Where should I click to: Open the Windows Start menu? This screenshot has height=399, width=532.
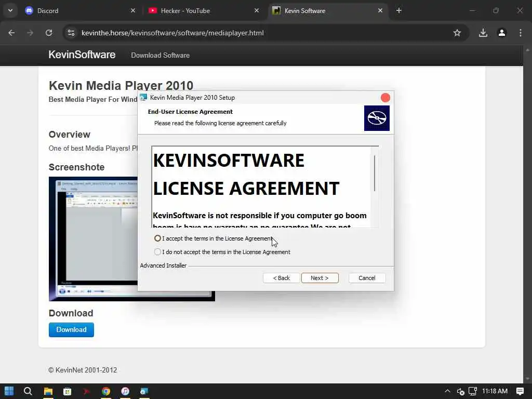point(9,391)
